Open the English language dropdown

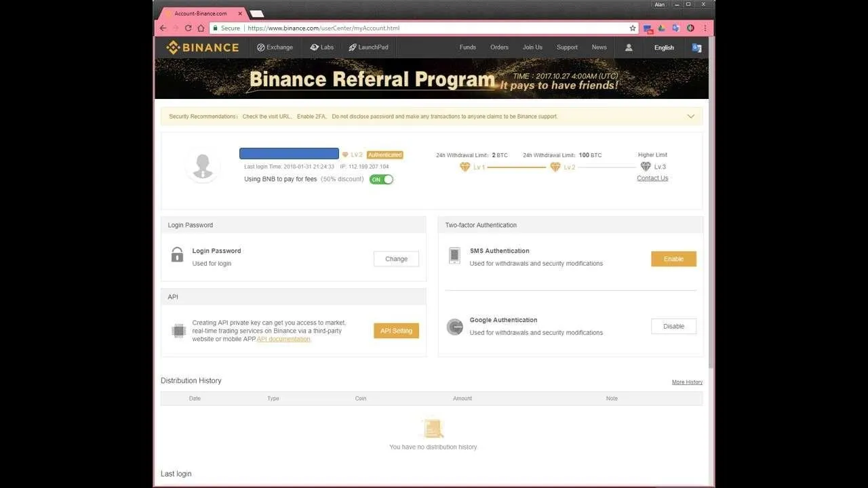(x=664, y=47)
